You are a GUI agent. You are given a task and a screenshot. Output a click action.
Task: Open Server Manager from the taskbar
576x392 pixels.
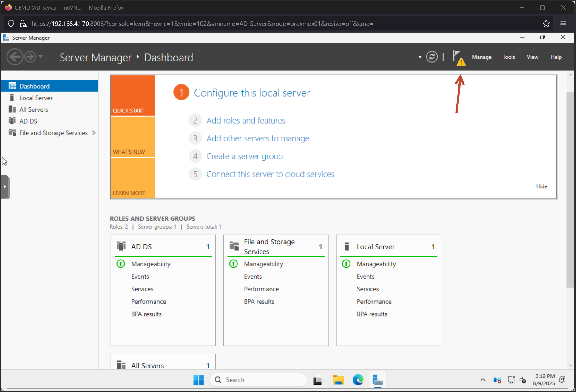click(377, 380)
